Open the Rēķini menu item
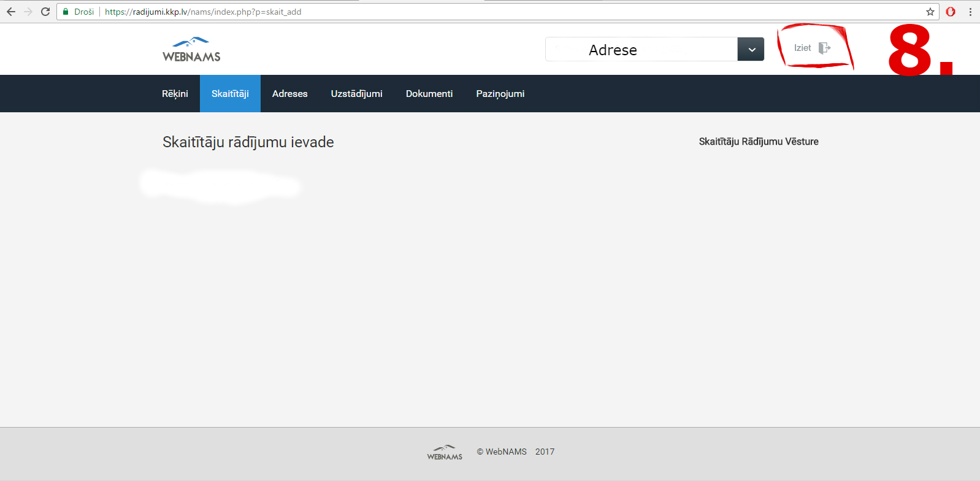980x481 pixels. pyautogui.click(x=175, y=94)
